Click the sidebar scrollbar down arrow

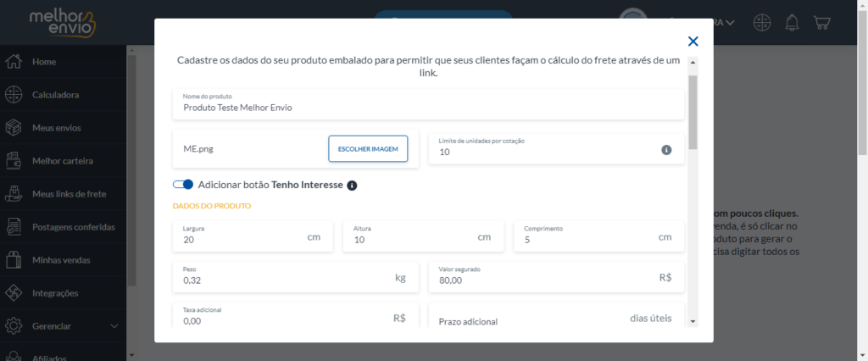pos(131,354)
